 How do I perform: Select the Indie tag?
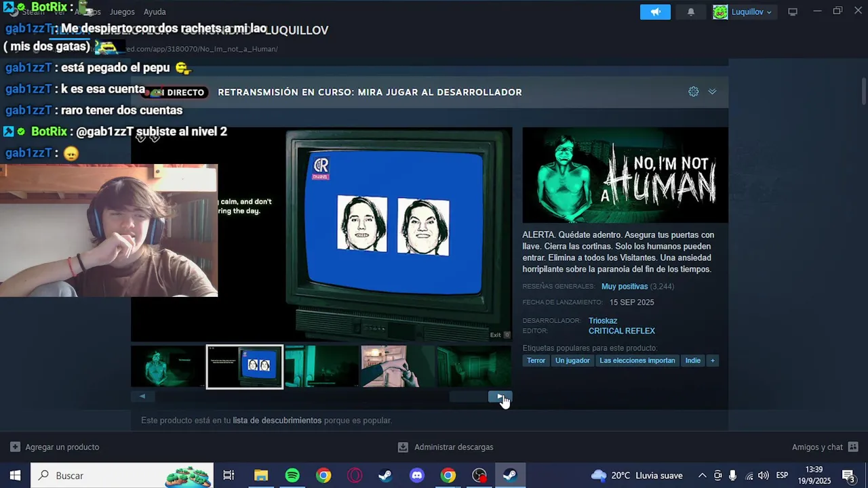click(x=692, y=361)
